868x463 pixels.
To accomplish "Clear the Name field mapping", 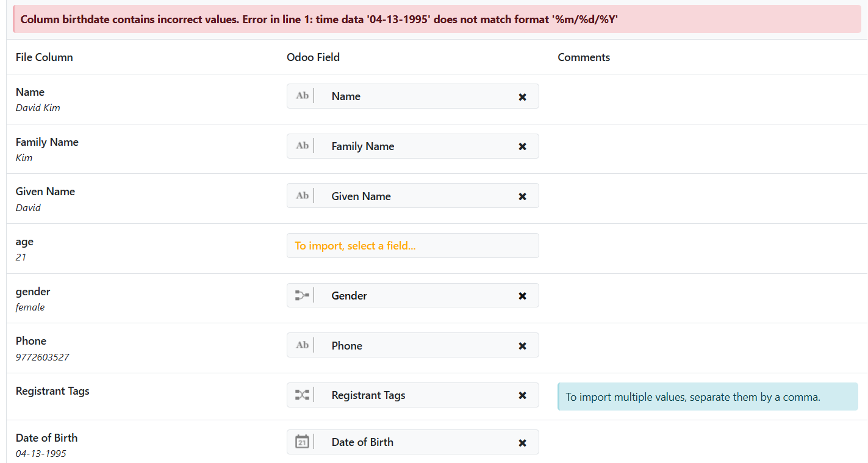I will click(522, 97).
